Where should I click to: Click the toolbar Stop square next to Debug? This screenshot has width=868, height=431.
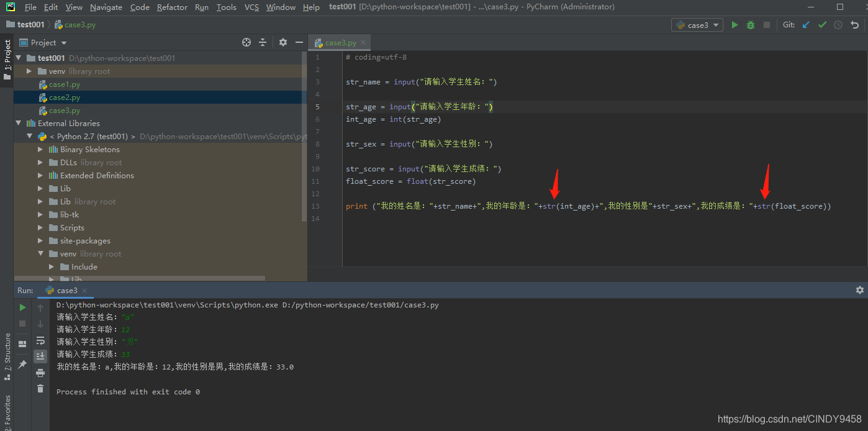(767, 25)
